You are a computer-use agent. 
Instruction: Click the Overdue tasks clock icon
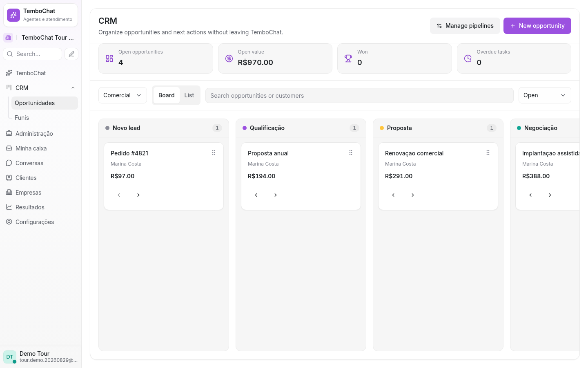point(468,58)
